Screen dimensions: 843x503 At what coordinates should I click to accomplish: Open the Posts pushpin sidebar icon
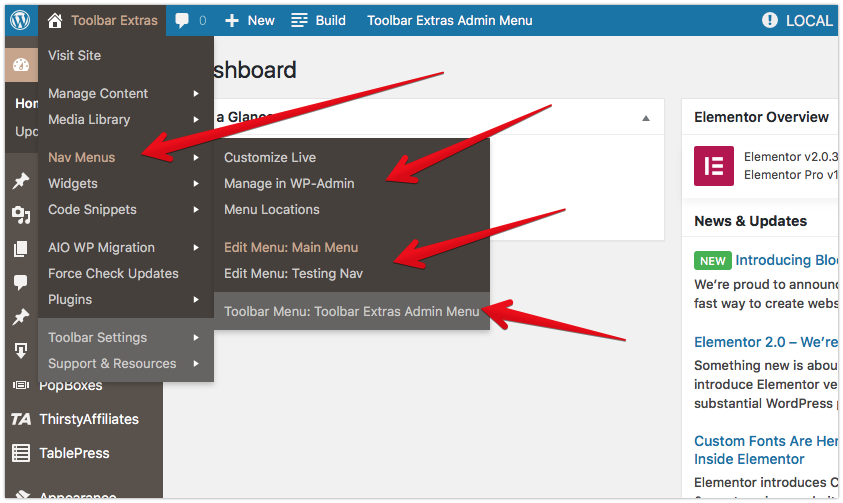(x=20, y=181)
